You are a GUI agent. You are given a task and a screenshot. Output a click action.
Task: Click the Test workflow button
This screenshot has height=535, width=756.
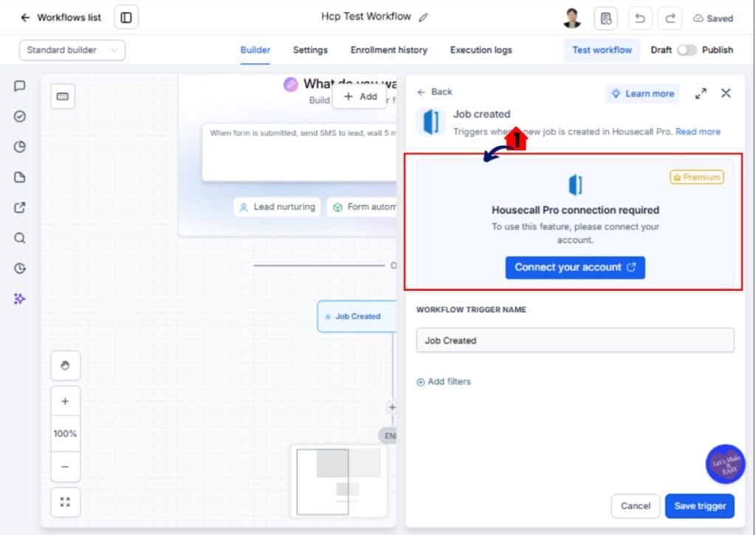(x=602, y=50)
